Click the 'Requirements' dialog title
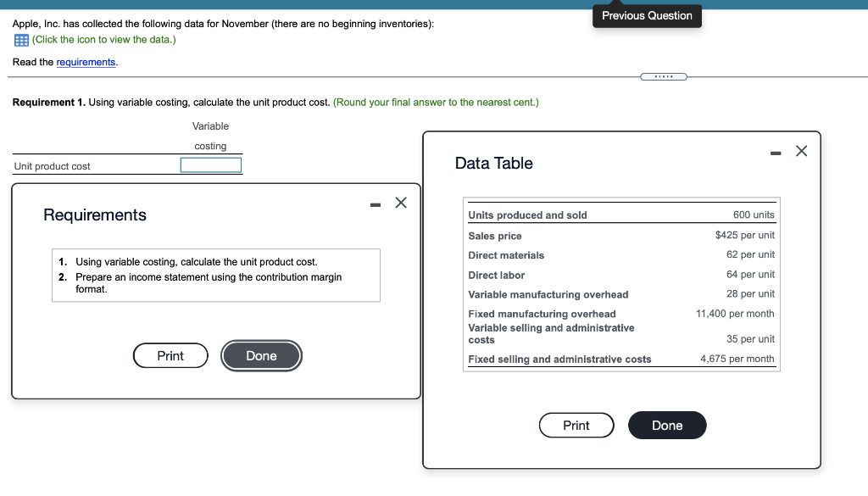This screenshot has height=496, width=868. click(x=95, y=215)
